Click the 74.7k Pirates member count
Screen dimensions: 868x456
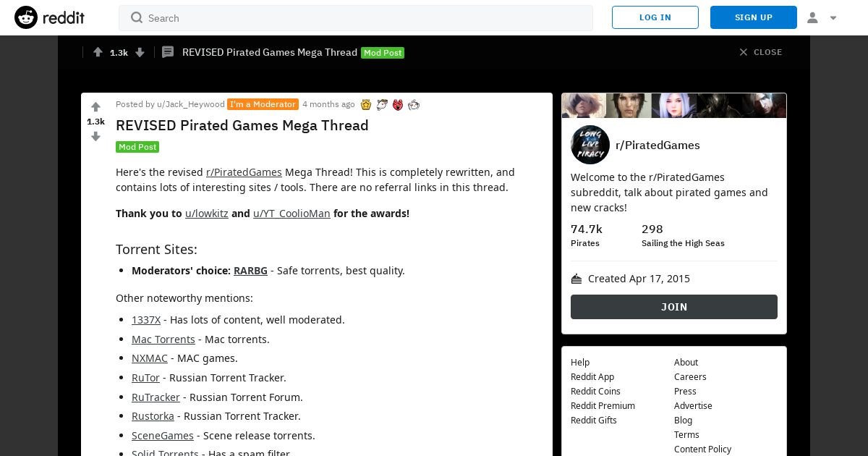(x=587, y=235)
